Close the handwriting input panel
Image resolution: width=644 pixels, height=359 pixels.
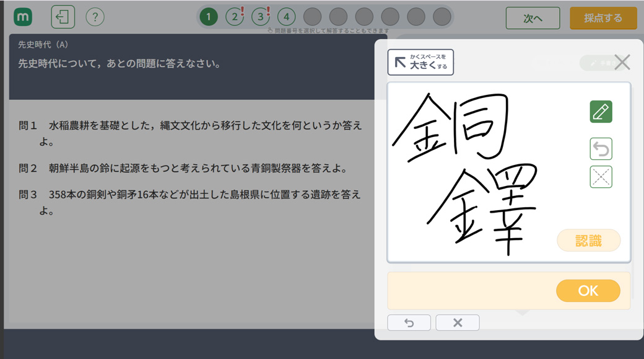click(x=622, y=62)
